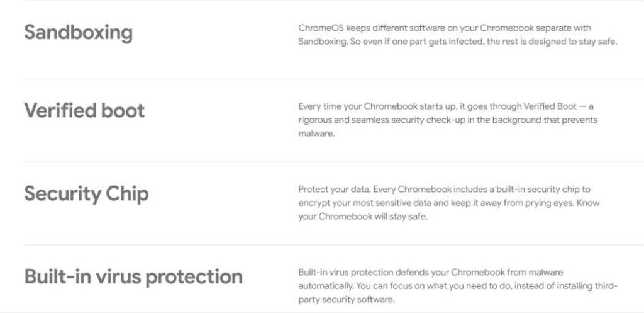Click the line starting 'encrypt your most sensitive'
The image size is (644, 313).
pos(449,203)
